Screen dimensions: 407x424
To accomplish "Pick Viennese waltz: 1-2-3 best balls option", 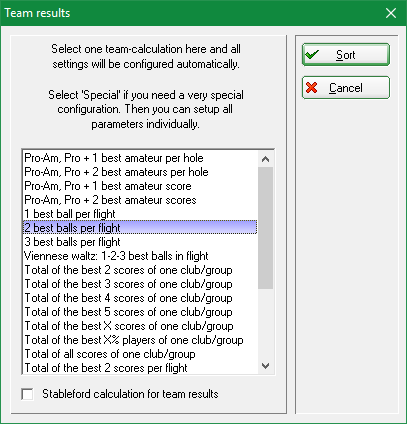I will pos(140,256).
